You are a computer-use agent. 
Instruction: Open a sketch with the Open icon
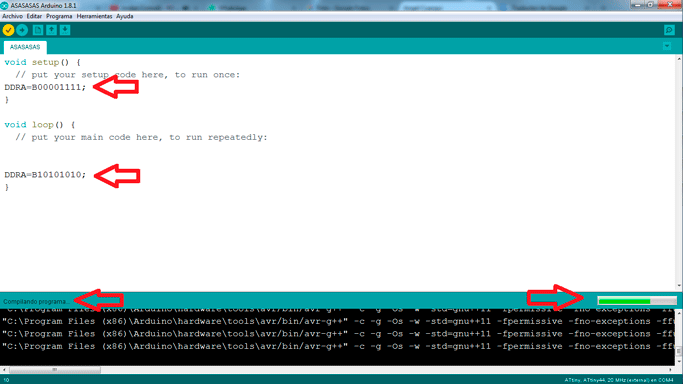click(51, 30)
